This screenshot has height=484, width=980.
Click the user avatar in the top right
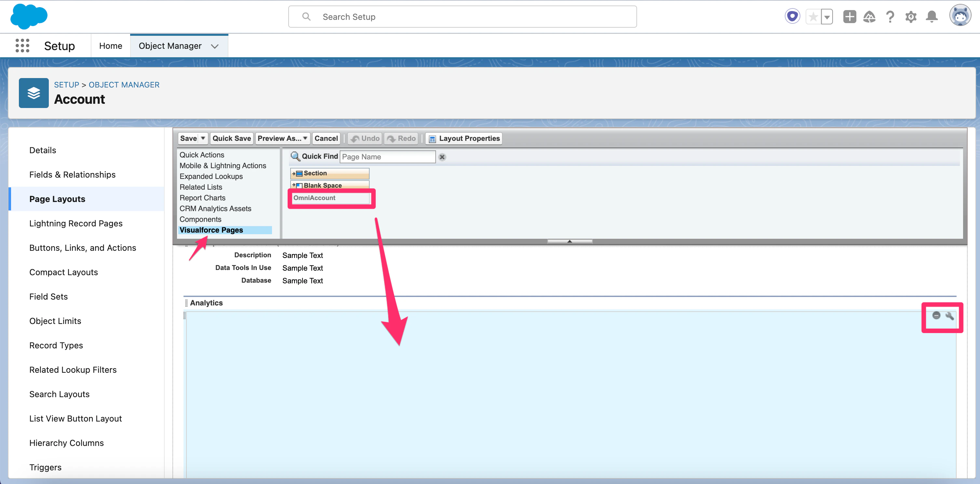[960, 16]
